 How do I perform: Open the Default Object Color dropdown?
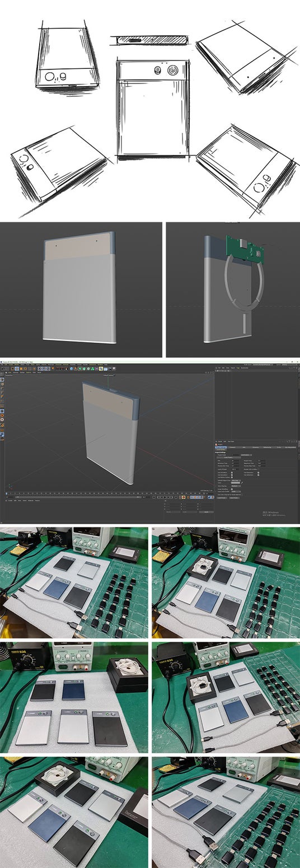[x=236, y=480]
